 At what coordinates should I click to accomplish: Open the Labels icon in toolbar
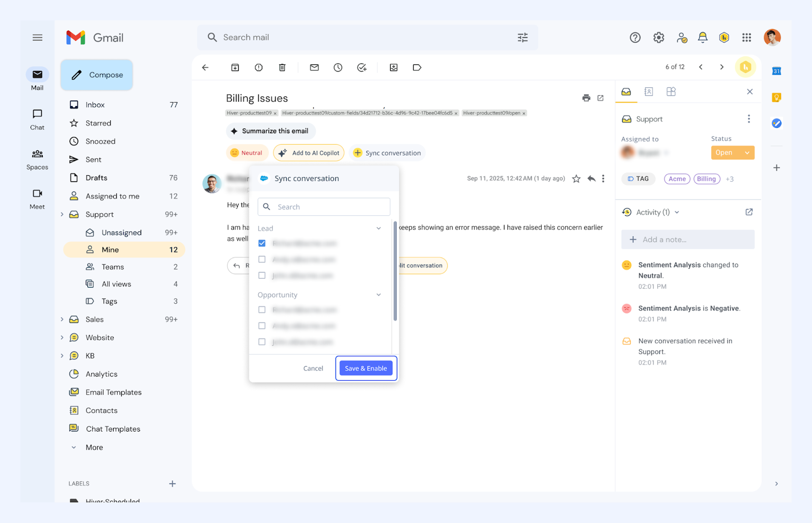[417, 68]
